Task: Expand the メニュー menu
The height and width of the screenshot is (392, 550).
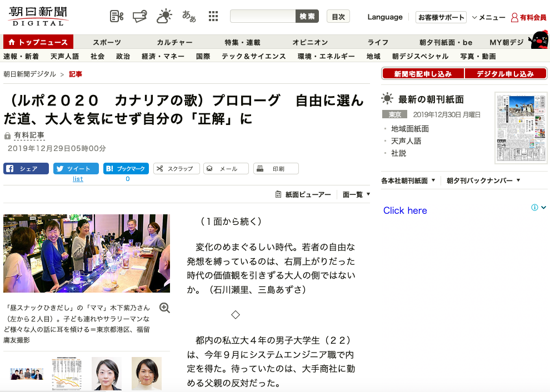Action: tap(488, 17)
